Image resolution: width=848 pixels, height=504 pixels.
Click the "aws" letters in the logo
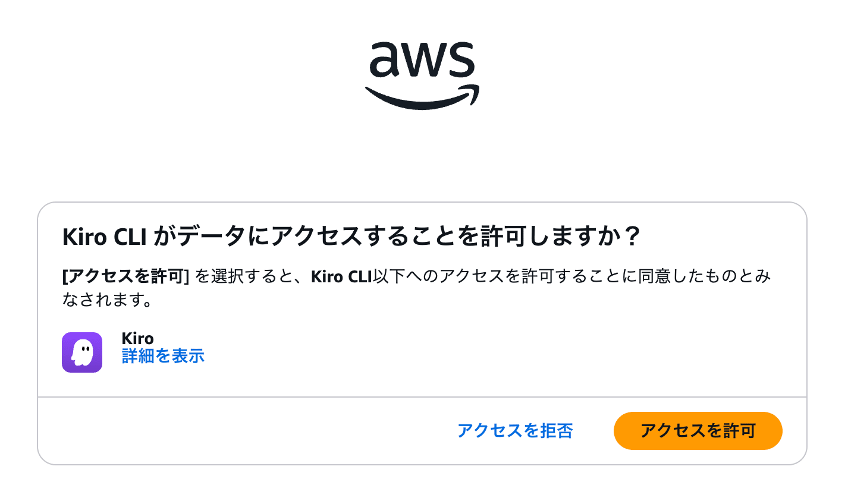point(422,61)
